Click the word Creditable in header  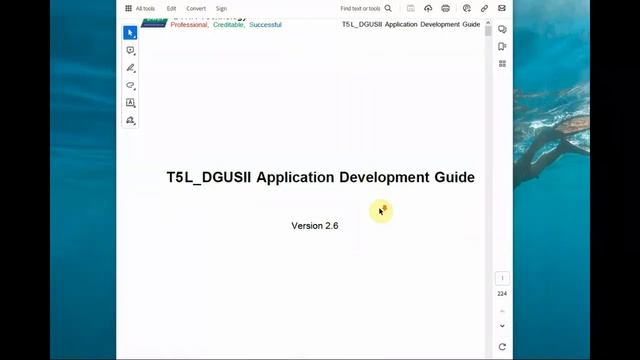[228, 25]
